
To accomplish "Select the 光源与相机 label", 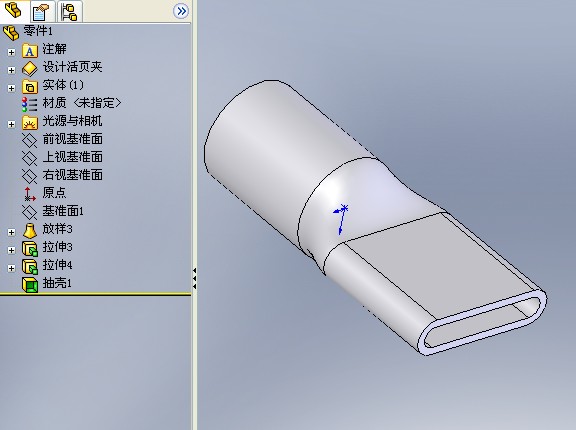I will [72, 121].
